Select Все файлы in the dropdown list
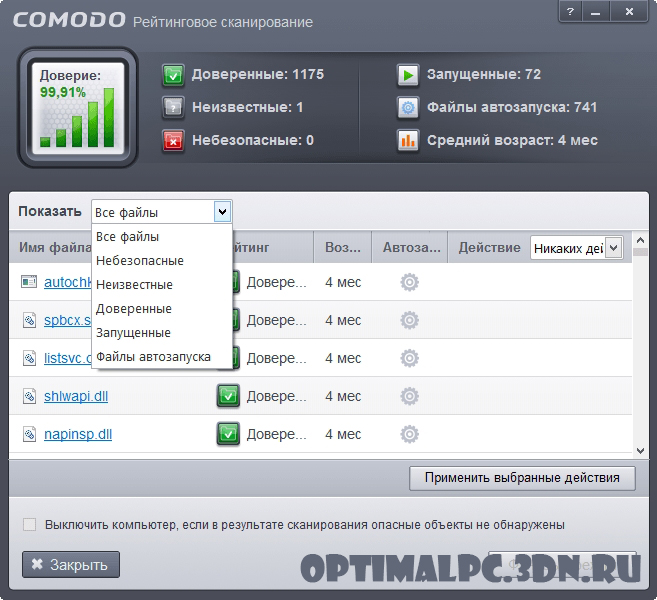Screen dimensions: 657x600 [x=162, y=237]
